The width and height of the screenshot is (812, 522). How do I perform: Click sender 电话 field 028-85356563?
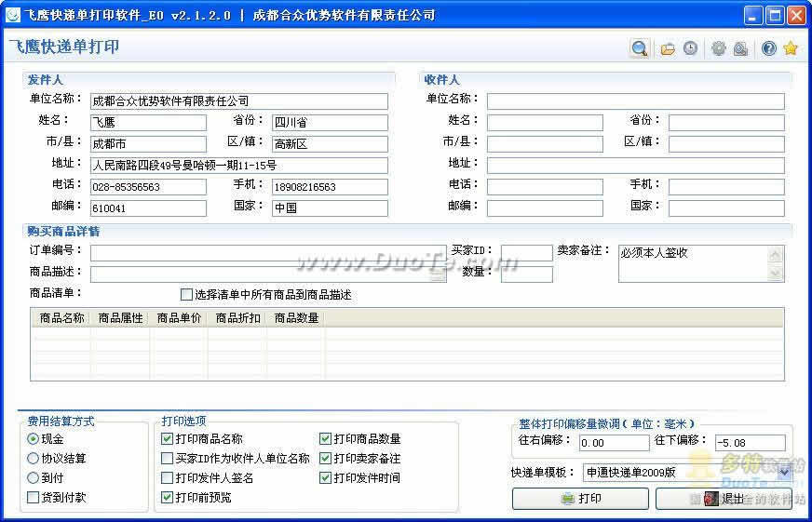pos(148,187)
